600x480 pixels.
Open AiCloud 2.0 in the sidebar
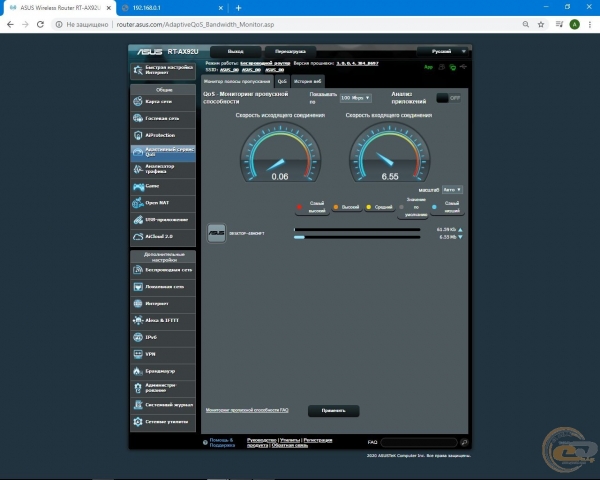(x=163, y=237)
